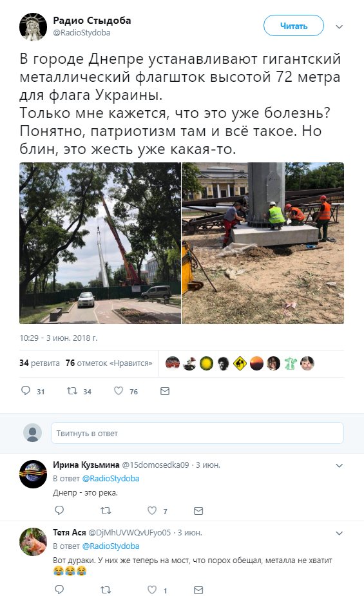Follow the account with Читать button
364x596 pixels.
tap(294, 26)
